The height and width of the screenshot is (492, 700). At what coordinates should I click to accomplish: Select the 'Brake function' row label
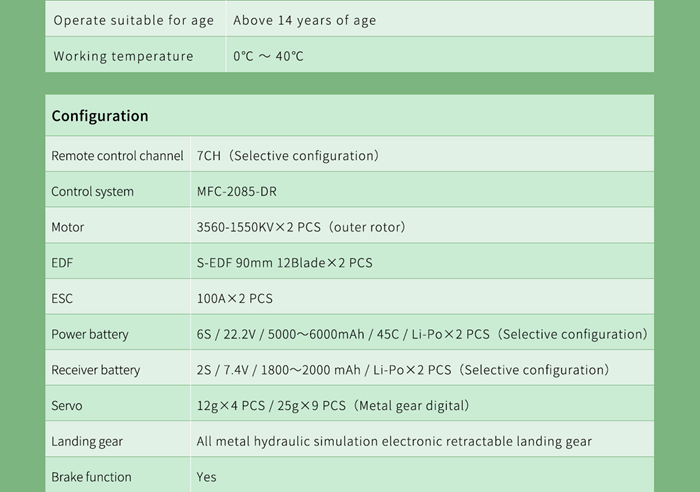tap(91, 477)
